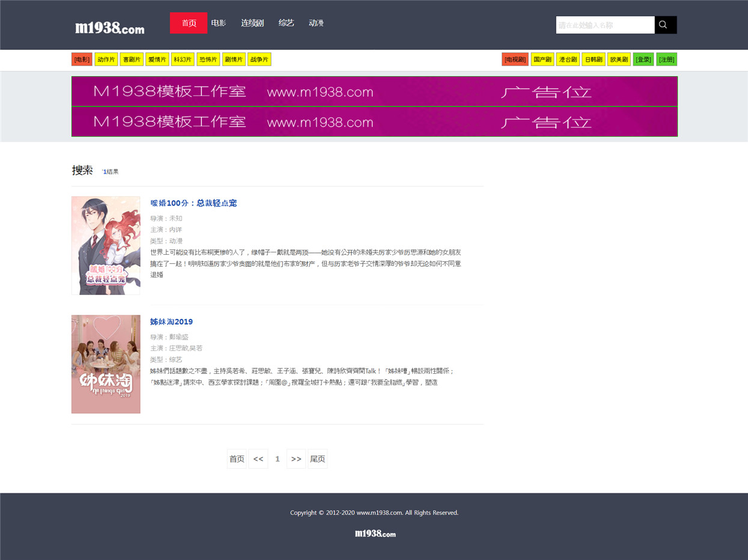Click the 主演：庄思敏,吴若 text line
The image size is (748, 560).
click(x=177, y=348)
